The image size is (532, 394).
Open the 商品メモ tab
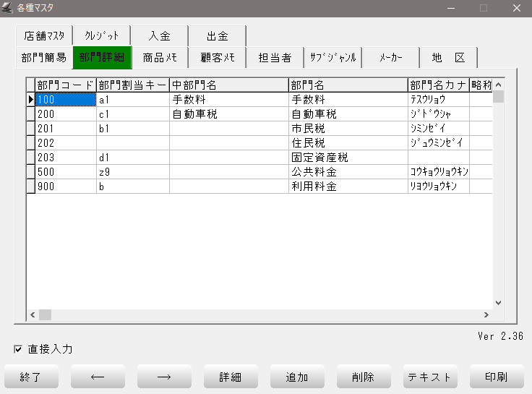159,58
